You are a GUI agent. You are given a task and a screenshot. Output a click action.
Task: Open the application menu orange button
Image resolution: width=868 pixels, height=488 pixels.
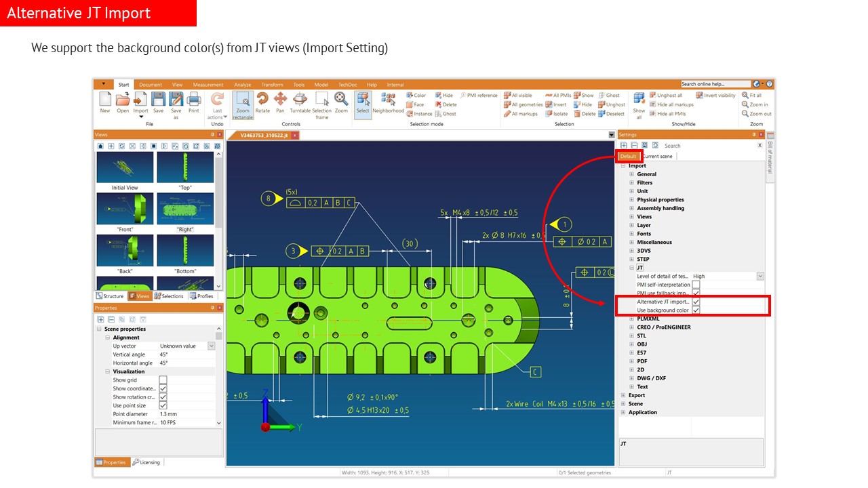(x=103, y=84)
